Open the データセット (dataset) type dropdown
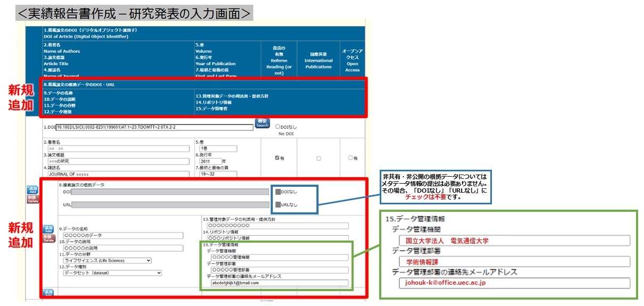The image size is (644, 306). (x=112, y=273)
